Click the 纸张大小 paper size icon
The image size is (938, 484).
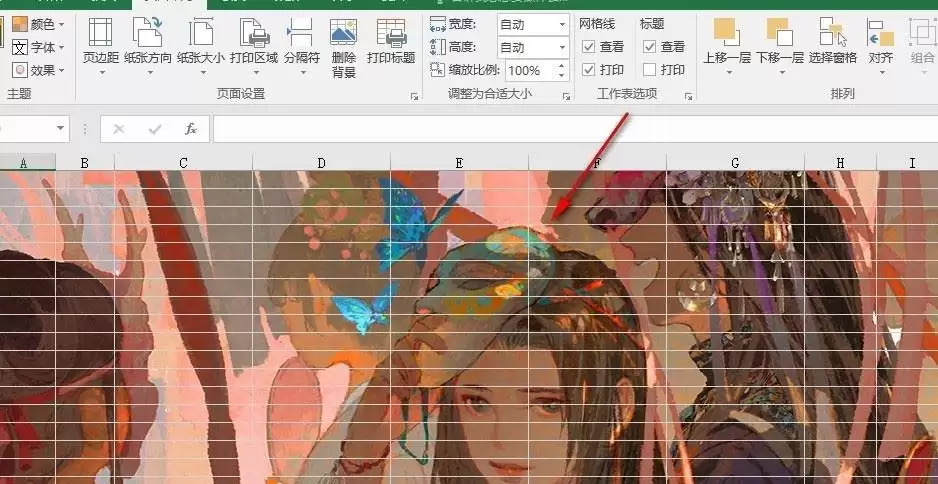(201, 33)
